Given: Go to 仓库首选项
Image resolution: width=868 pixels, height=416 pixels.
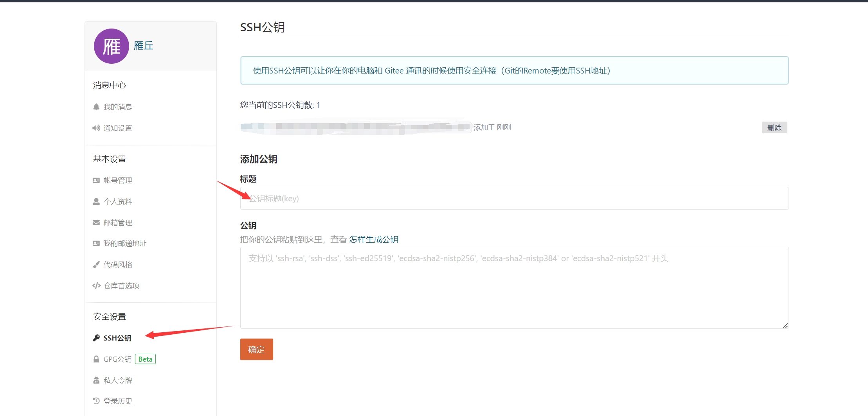Looking at the screenshot, I should [x=121, y=285].
